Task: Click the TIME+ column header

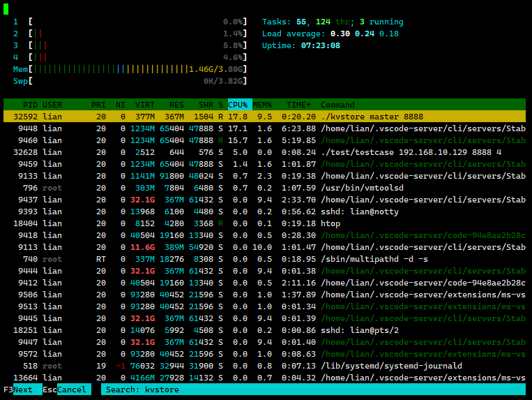Action: 299,105
